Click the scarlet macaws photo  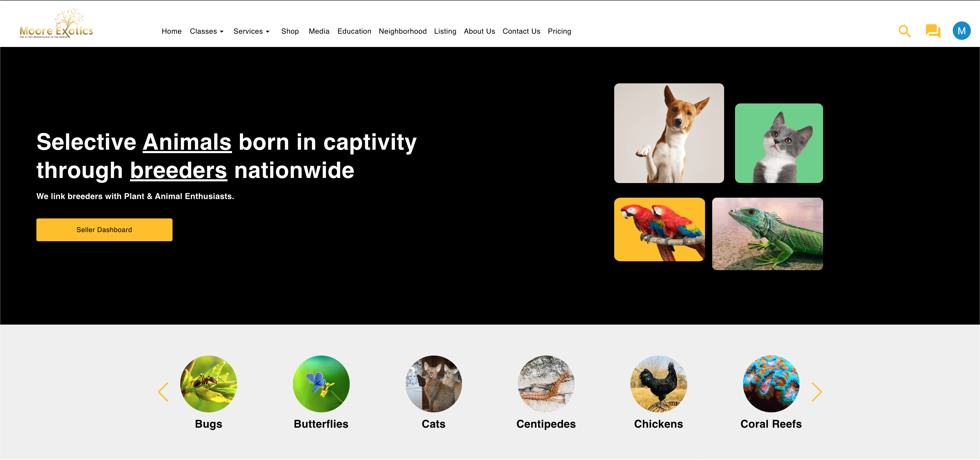[659, 229]
